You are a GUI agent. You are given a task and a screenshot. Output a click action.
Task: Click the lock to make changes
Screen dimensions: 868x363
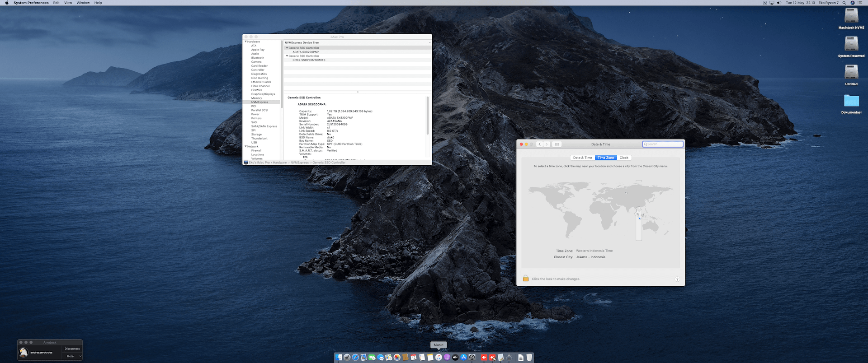[526, 279]
